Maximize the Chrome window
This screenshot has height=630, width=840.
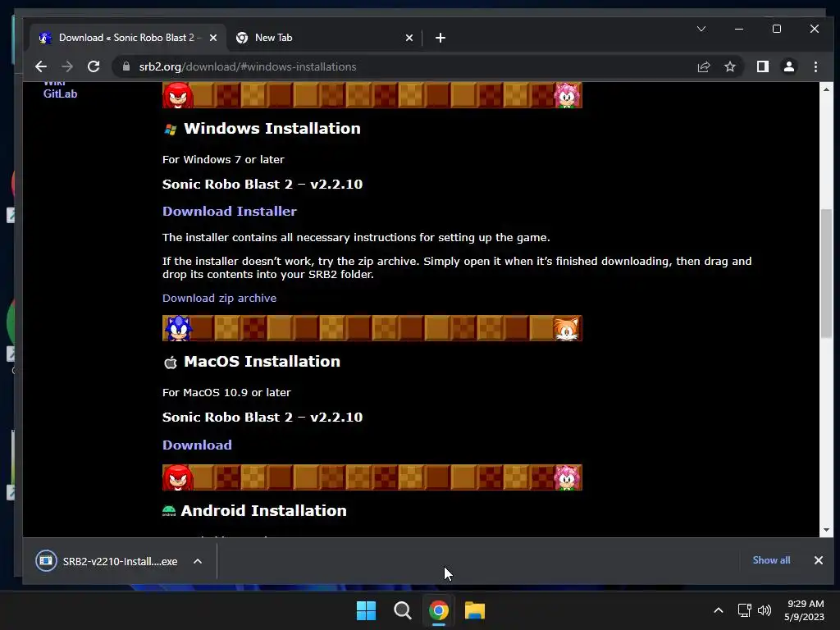pyautogui.click(x=777, y=29)
